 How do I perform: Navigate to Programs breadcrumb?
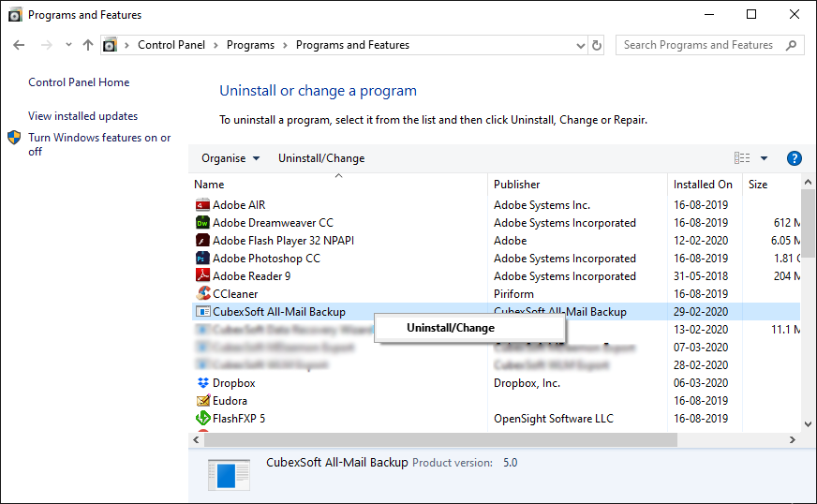(250, 45)
